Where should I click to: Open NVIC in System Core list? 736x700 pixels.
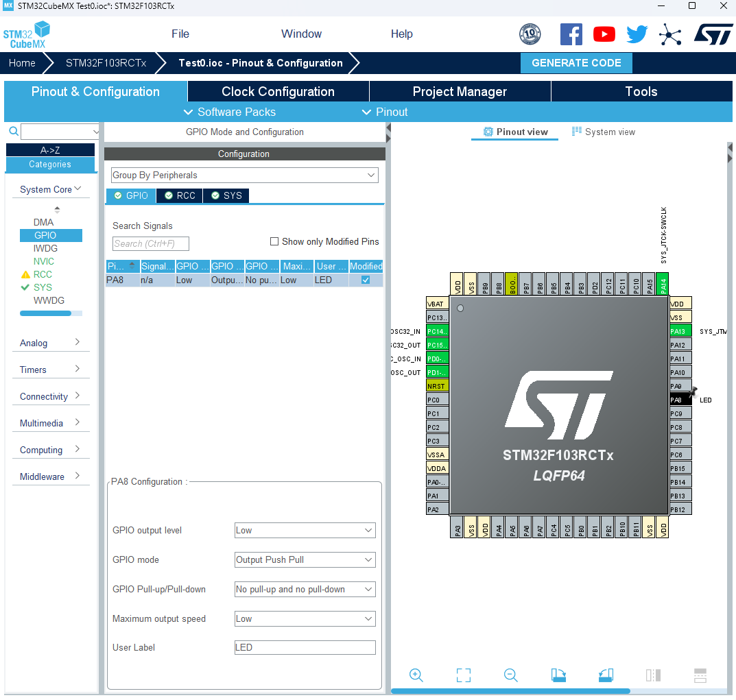point(44,261)
